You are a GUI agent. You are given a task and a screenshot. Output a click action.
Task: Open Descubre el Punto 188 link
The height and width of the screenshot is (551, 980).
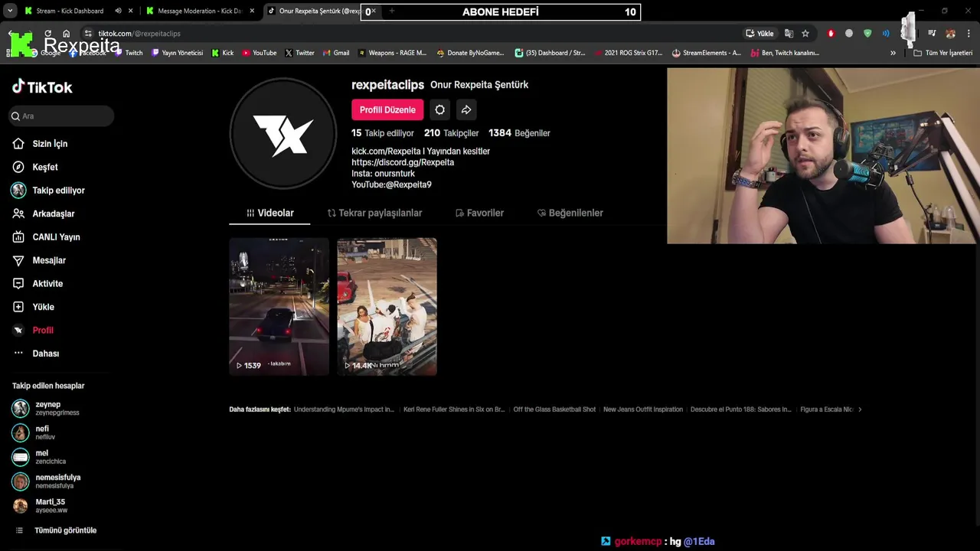click(x=740, y=409)
